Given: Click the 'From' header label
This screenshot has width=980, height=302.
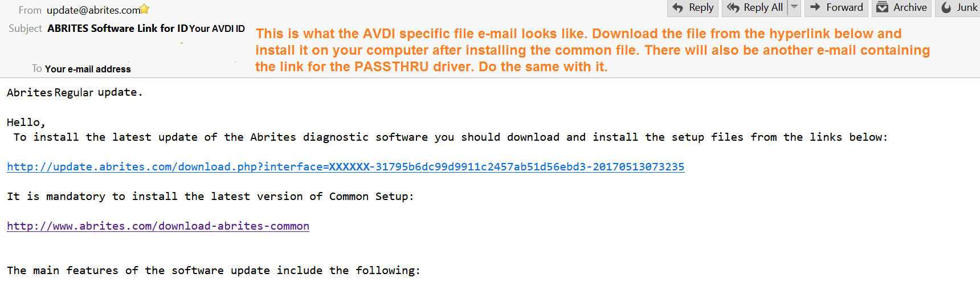Looking at the screenshot, I should (x=30, y=10).
